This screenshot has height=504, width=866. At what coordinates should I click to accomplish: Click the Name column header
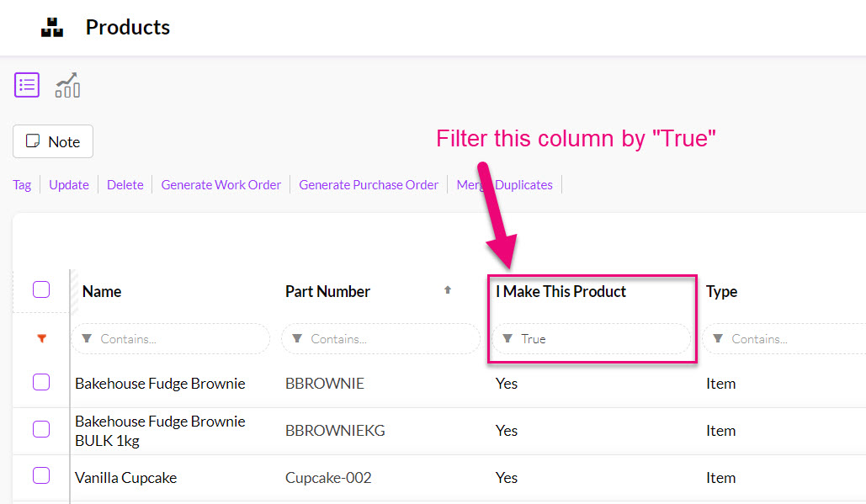(x=102, y=291)
